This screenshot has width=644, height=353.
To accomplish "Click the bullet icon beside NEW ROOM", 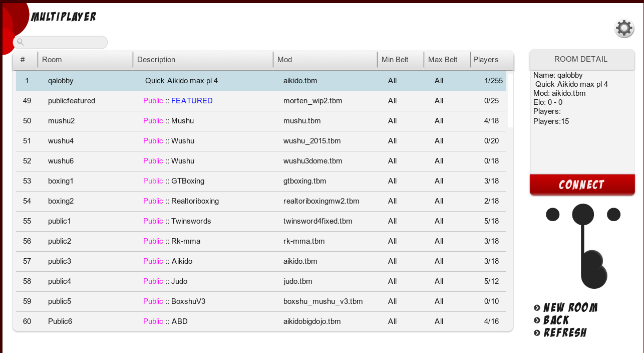I will (x=537, y=308).
